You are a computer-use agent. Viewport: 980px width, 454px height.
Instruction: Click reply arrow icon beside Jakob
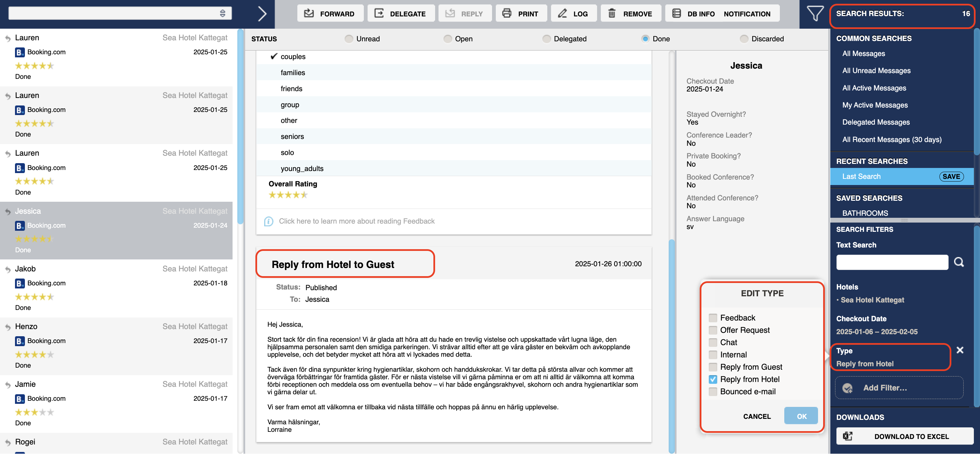point(8,270)
